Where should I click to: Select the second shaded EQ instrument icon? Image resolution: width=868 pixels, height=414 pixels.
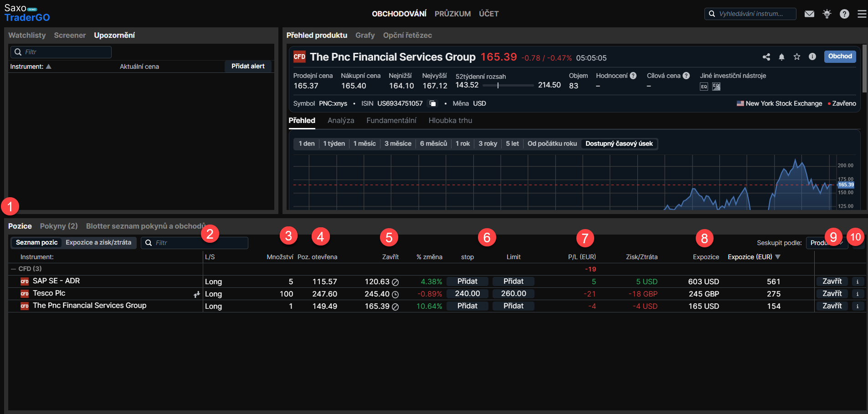(716, 87)
